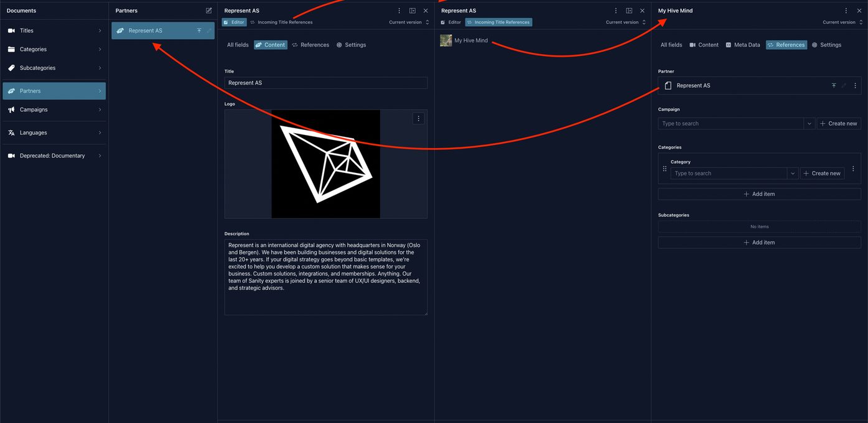Grab the Category item drag handle
868x423 pixels.
tap(665, 169)
